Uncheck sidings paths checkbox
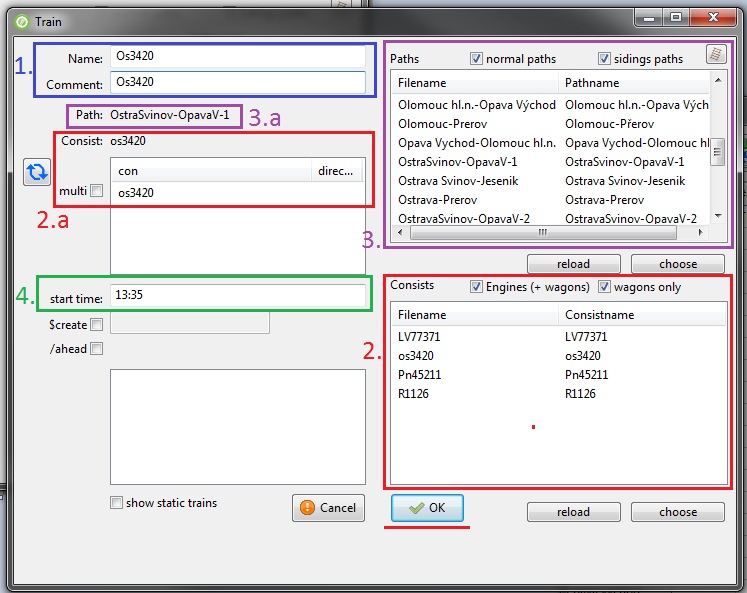 [x=604, y=59]
